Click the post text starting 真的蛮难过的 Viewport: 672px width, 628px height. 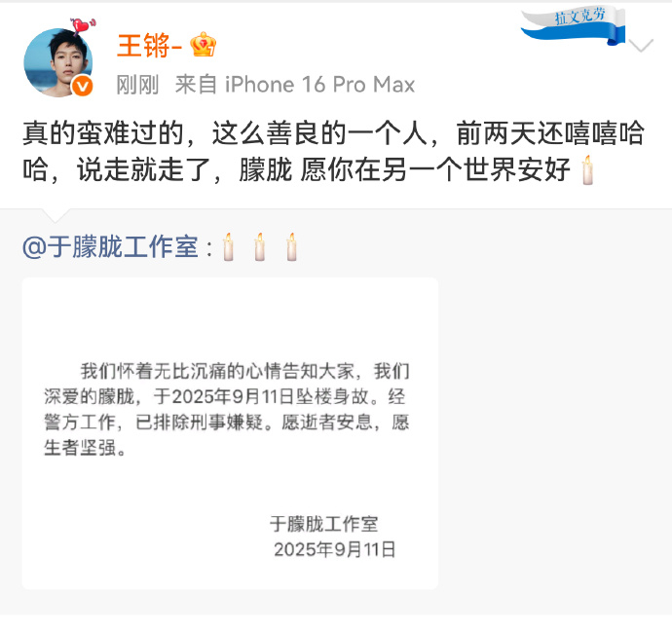(333, 151)
